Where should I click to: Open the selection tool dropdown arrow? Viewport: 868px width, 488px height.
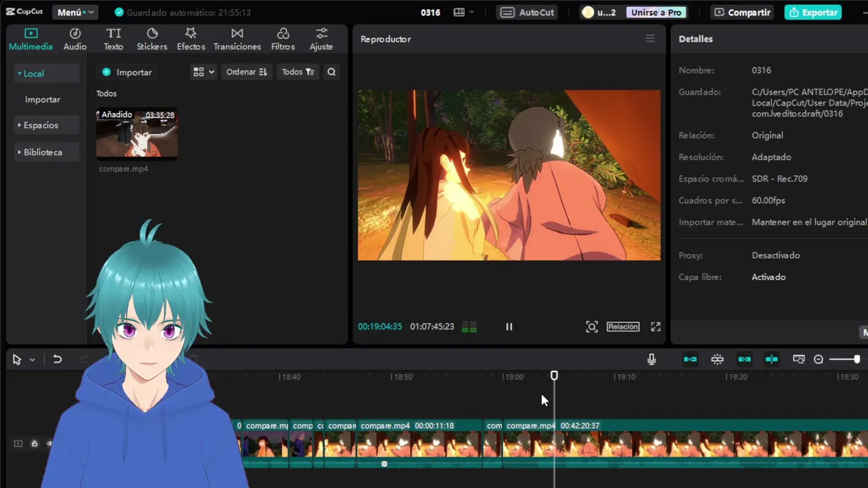(x=32, y=360)
